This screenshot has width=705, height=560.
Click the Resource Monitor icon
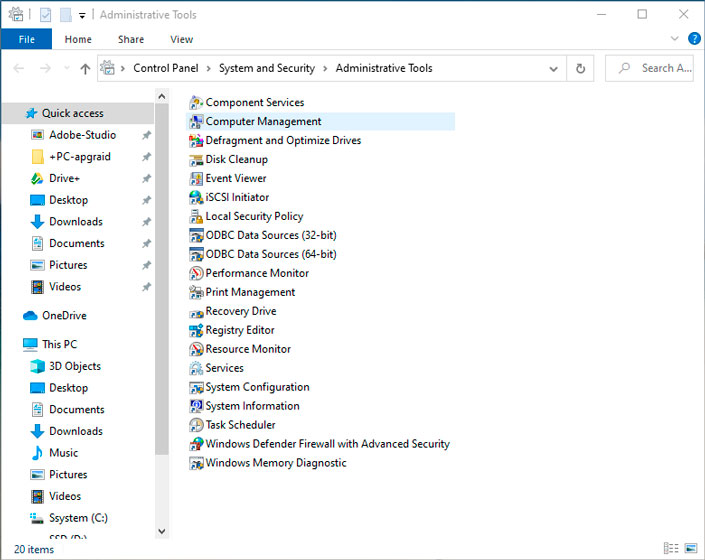click(196, 349)
